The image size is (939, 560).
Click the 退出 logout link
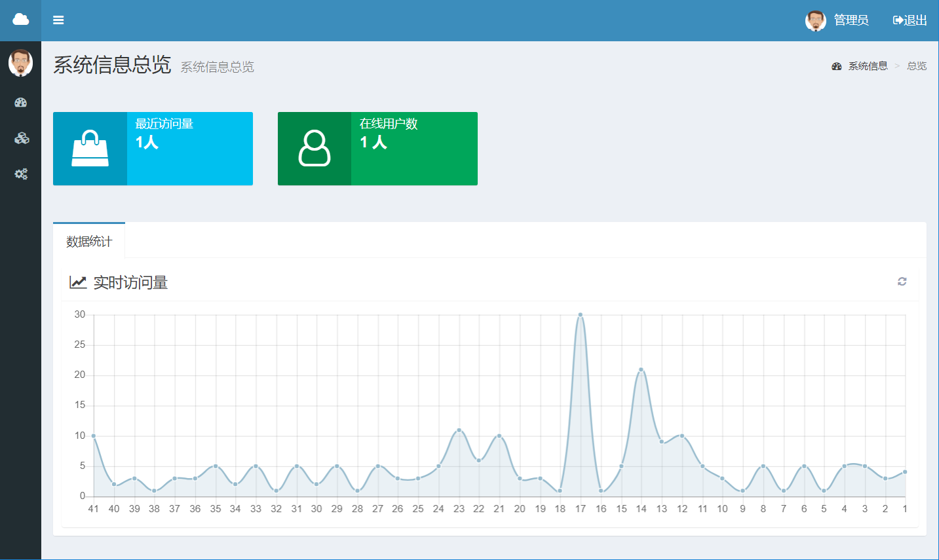pyautogui.click(x=910, y=20)
